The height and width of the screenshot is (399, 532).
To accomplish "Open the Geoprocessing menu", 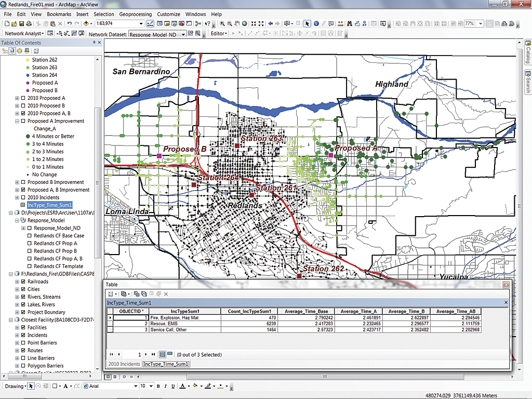I will pyautogui.click(x=136, y=14).
